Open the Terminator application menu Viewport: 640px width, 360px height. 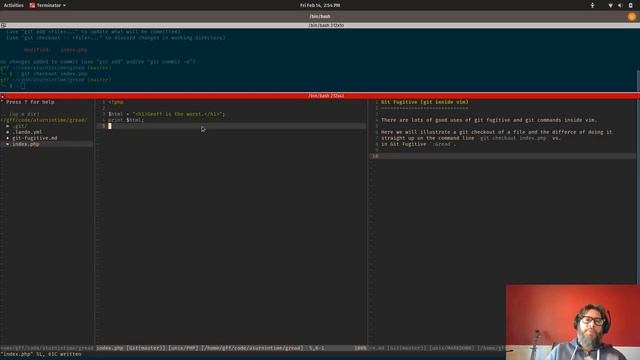tap(48, 5)
